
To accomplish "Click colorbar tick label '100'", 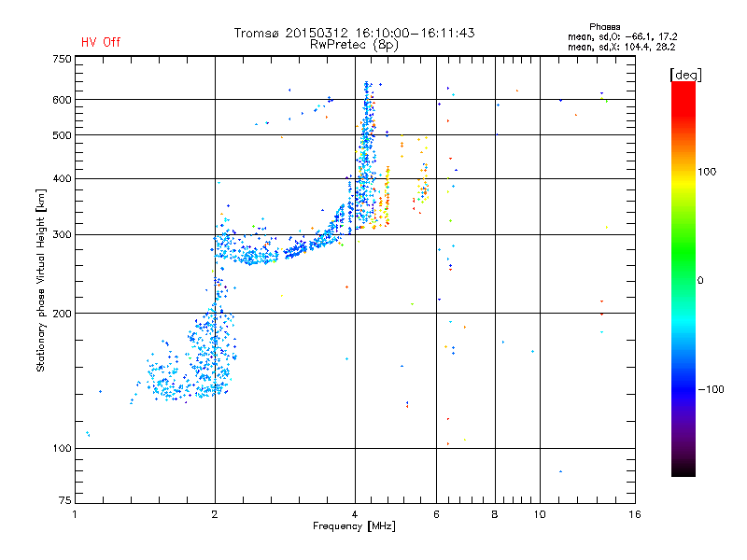I will tap(707, 172).
